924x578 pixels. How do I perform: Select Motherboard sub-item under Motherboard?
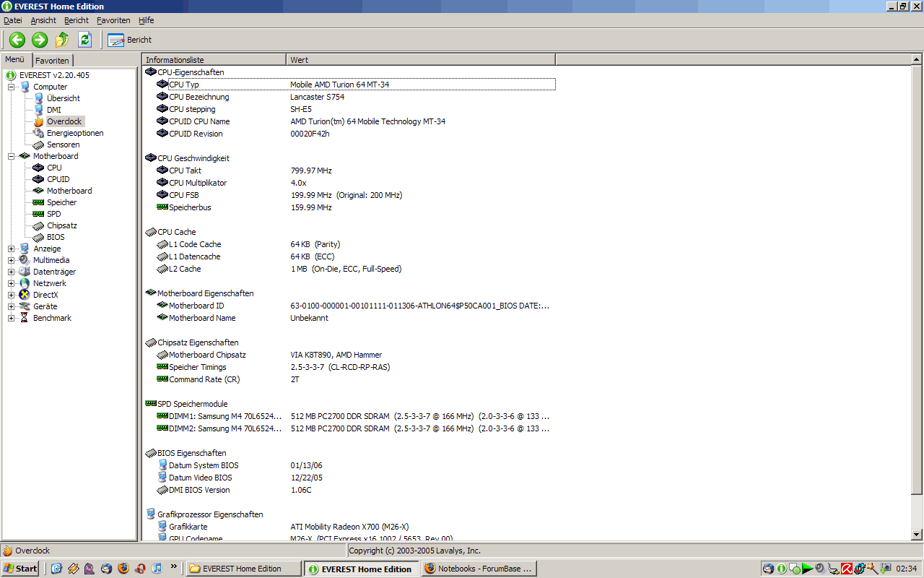[x=69, y=191]
